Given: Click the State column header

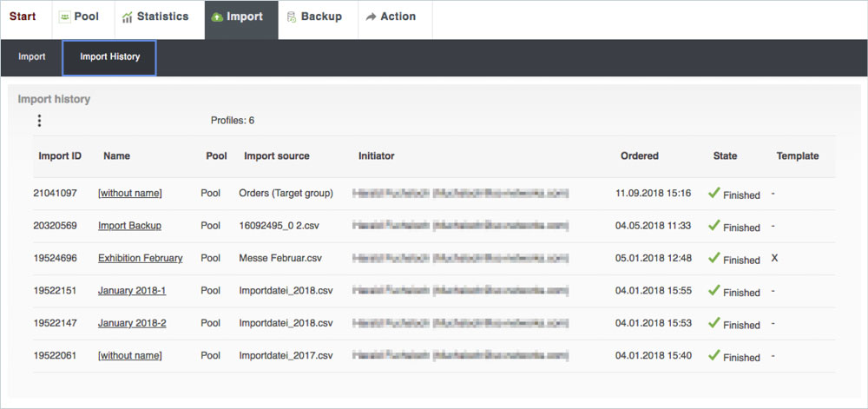Looking at the screenshot, I should (725, 156).
